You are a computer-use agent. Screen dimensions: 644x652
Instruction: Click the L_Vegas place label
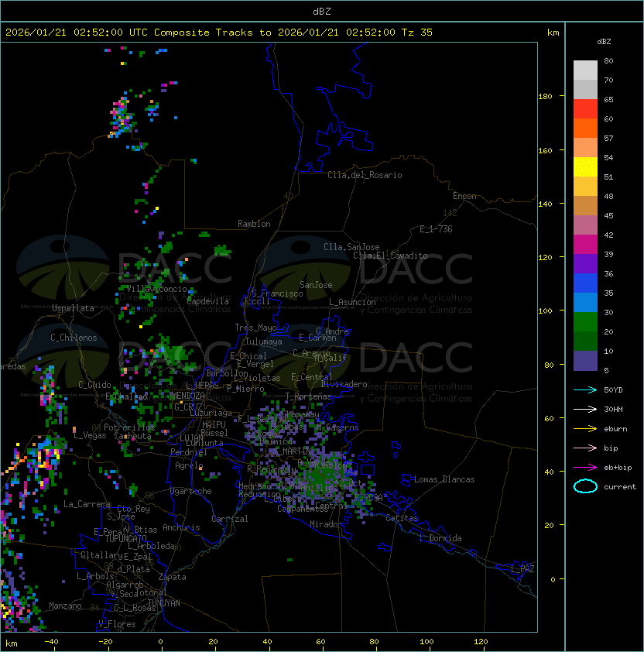point(90,435)
